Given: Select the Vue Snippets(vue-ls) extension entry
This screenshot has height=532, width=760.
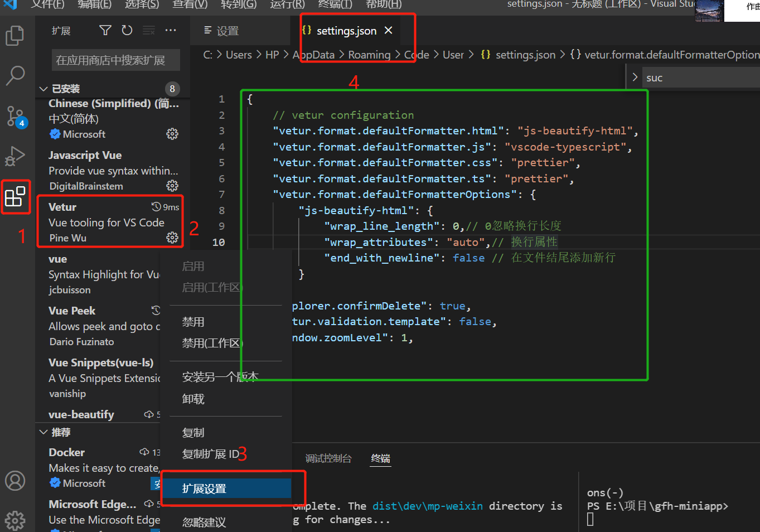Looking at the screenshot, I should [x=98, y=378].
